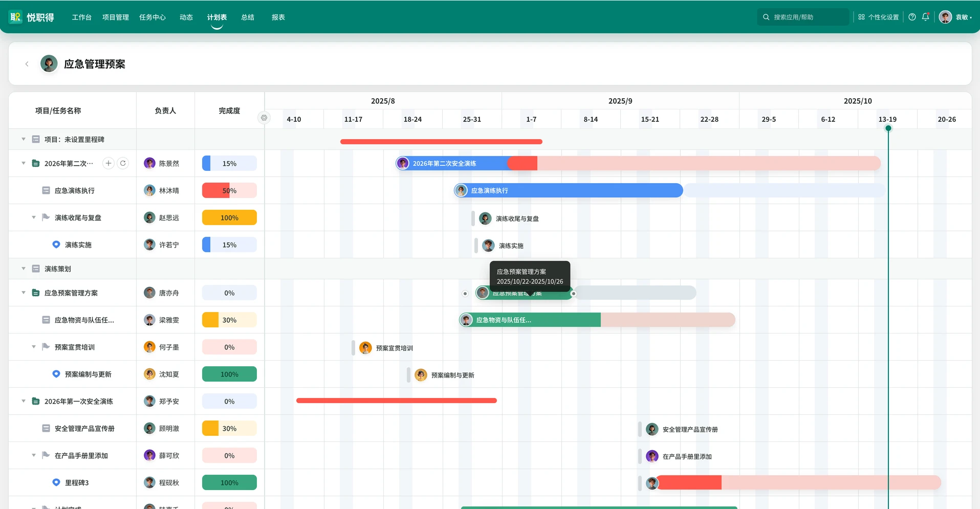Click the flag icon of 演练收尾与复盘

(46, 217)
